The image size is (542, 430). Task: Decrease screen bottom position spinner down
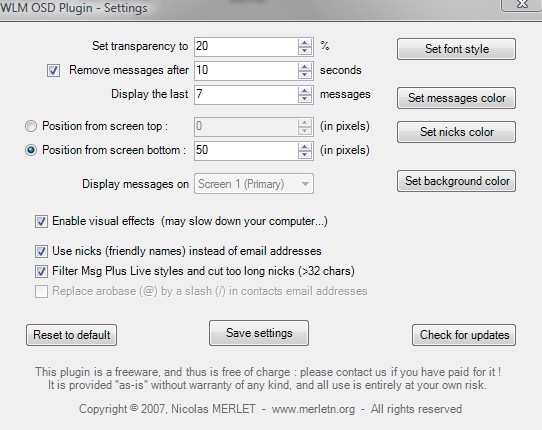tap(305, 155)
